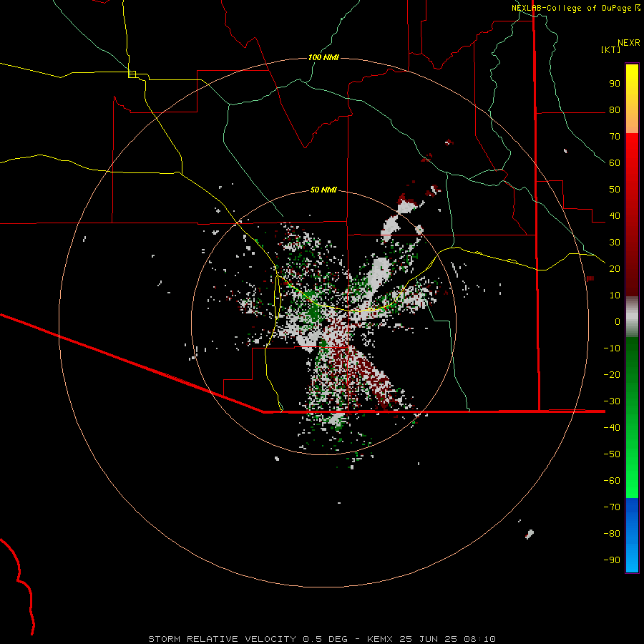Click the -30 value on velocity scale
The height and width of the screenshot is (644, 644).
click(612, 401)
